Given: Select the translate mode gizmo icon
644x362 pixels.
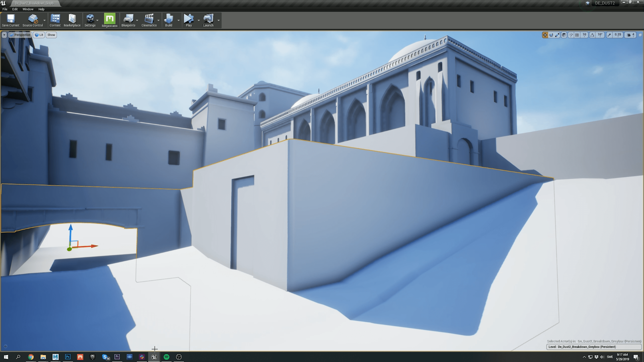Looking at the screenshot, I should [x=545, y=35].
